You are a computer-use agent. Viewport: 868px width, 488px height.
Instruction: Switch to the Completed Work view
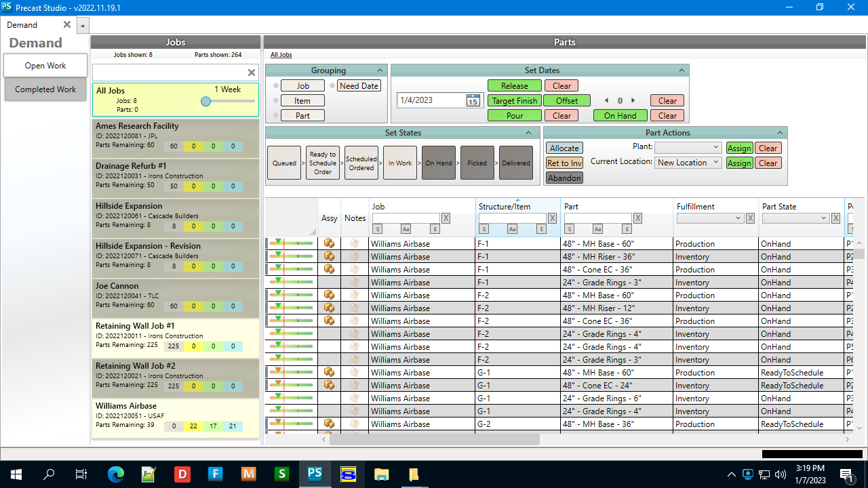(x=45, y=89)
